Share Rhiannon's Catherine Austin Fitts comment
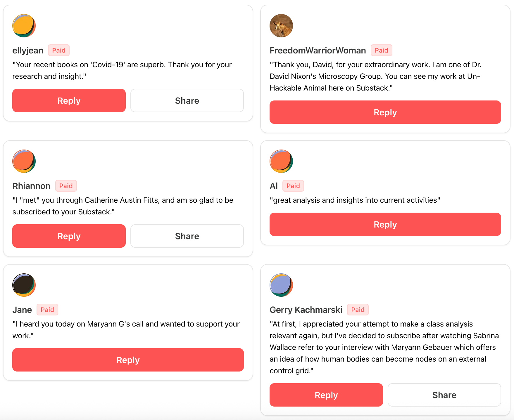The height and width of the screenshot is (420, 514). [x=187, y=236]
